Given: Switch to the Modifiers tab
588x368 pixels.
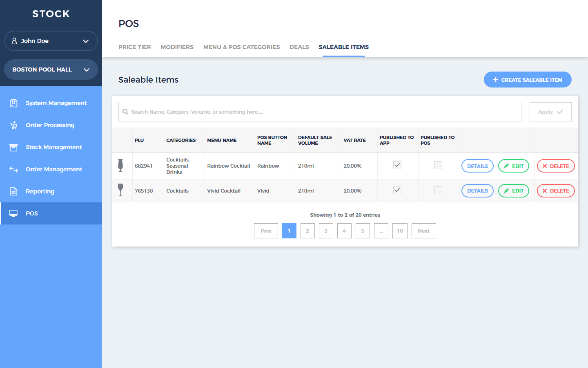Looking at the screenshot, I should coord(177,47).
